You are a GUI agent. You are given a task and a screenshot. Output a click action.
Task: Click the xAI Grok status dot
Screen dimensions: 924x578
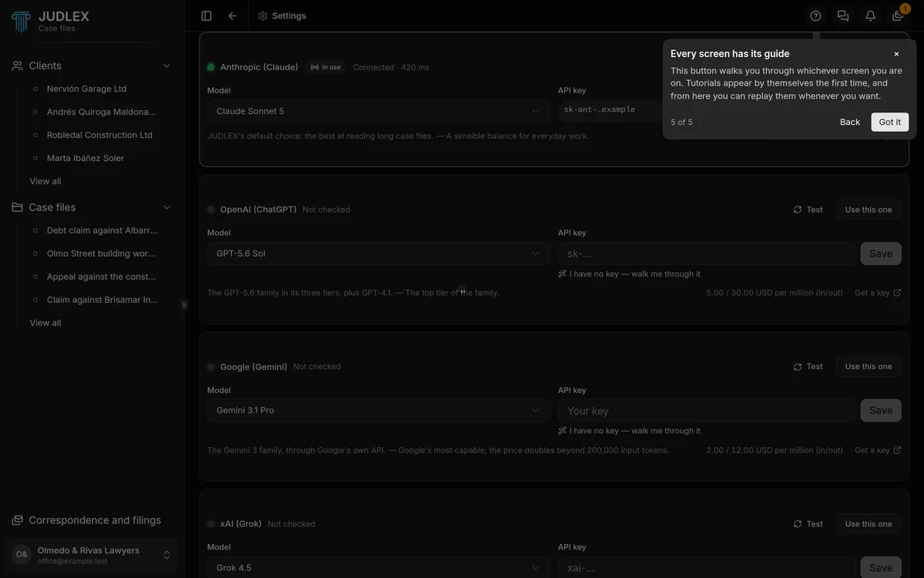[x=211, y=524]
